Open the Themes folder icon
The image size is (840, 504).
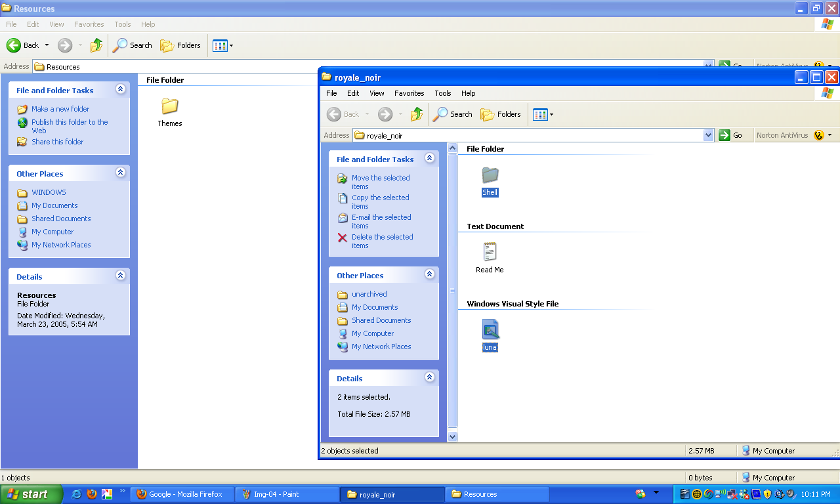pos(170,106)
